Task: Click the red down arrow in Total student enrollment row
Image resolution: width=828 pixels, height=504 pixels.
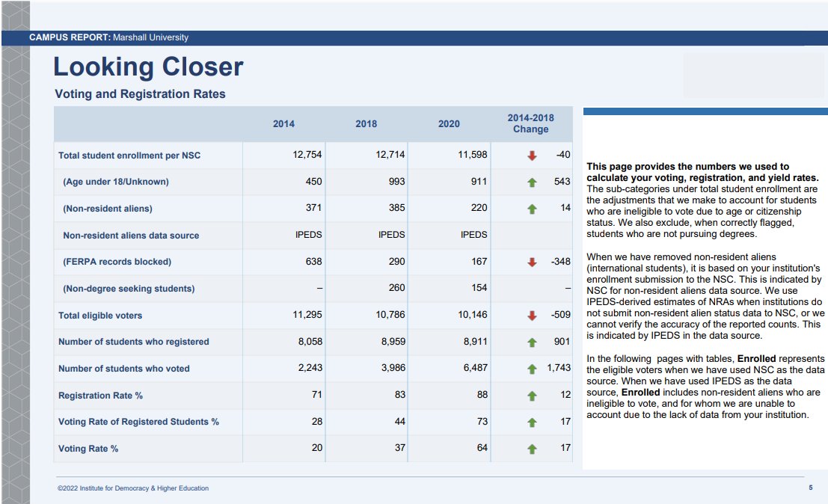Action: pos(532,156)
